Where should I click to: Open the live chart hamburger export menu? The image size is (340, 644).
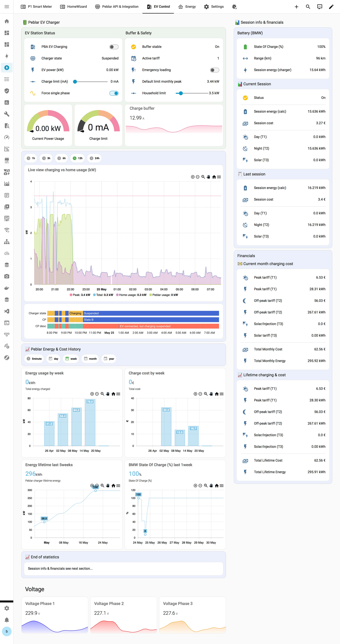[219, 177]
